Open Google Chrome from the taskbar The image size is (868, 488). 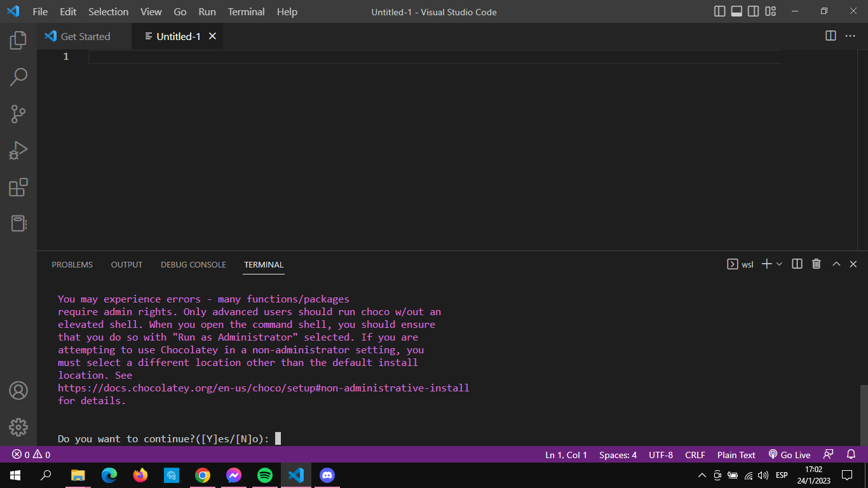pyautogui.click(x=203, y=475)
